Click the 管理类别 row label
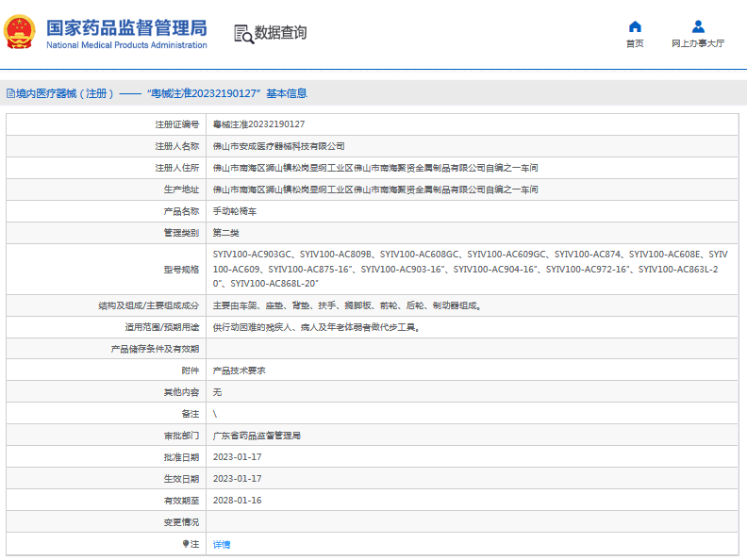The image size is (747, 560). pyautogui.click(x=181, y=233)
